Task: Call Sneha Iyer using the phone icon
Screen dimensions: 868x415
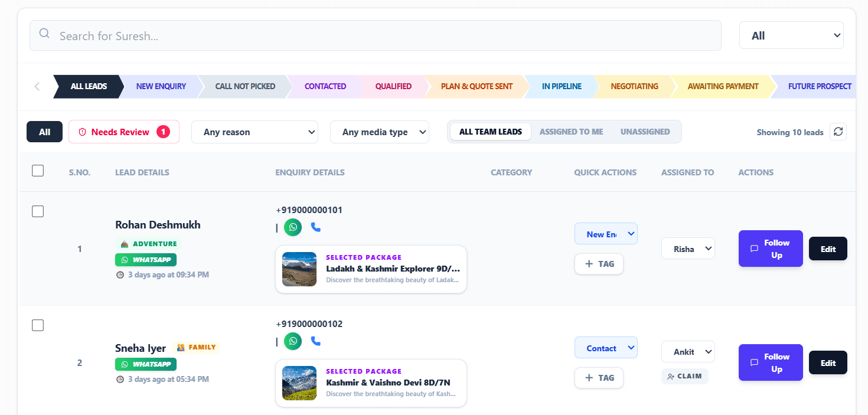Action: [316, 341]
